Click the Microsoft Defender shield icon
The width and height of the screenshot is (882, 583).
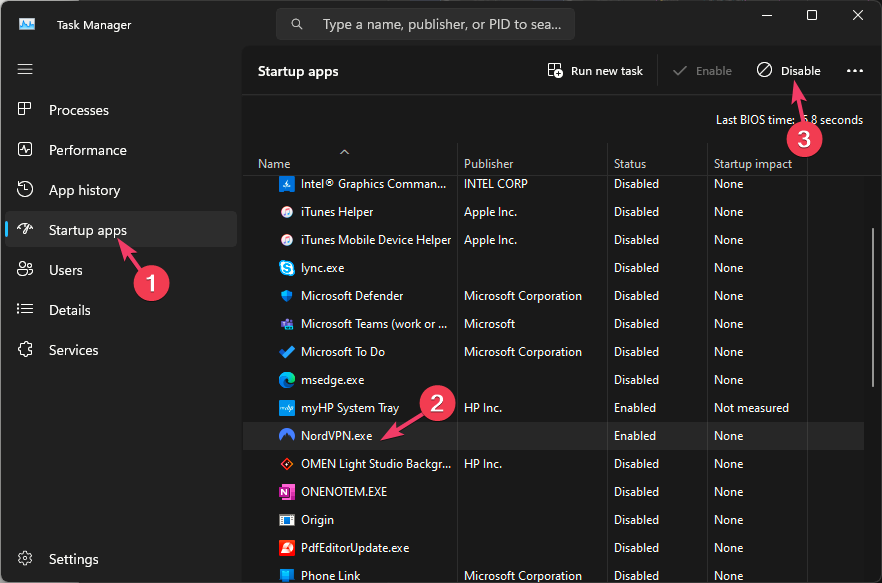(287, 296)
